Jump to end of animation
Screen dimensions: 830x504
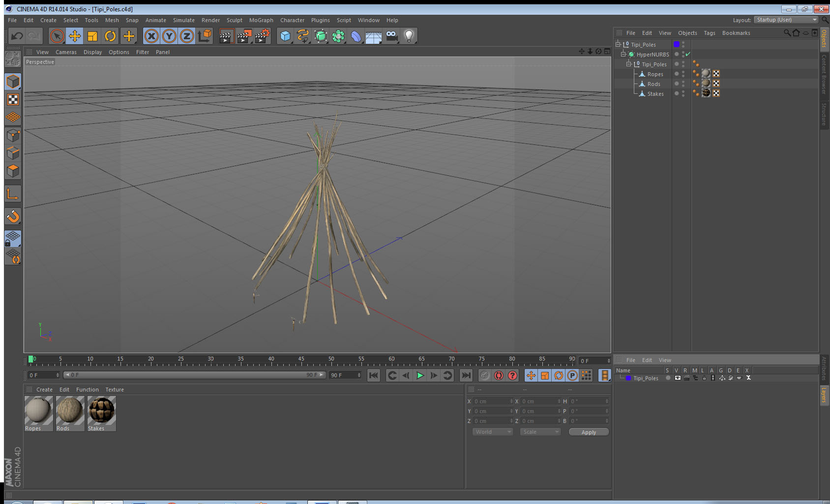pos(466,375)
